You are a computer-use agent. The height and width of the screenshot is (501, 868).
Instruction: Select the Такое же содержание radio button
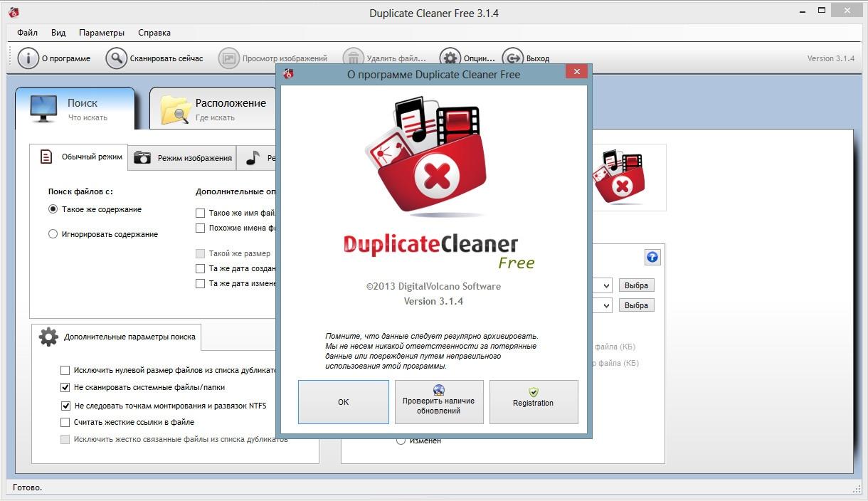click(53, 209)
